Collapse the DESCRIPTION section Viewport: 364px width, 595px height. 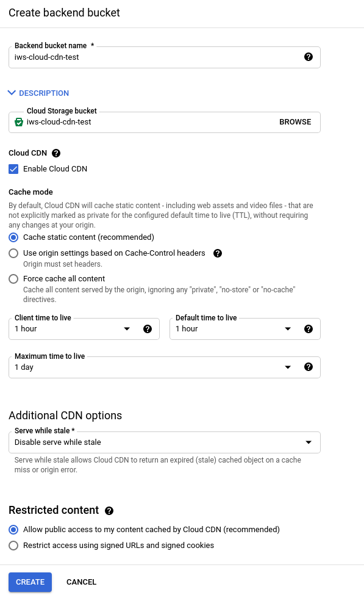point(38,93)
